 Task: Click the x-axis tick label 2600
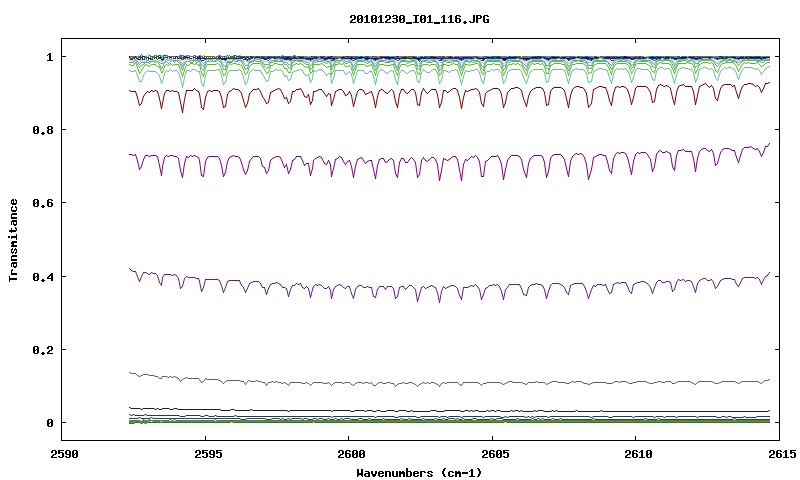351,454
